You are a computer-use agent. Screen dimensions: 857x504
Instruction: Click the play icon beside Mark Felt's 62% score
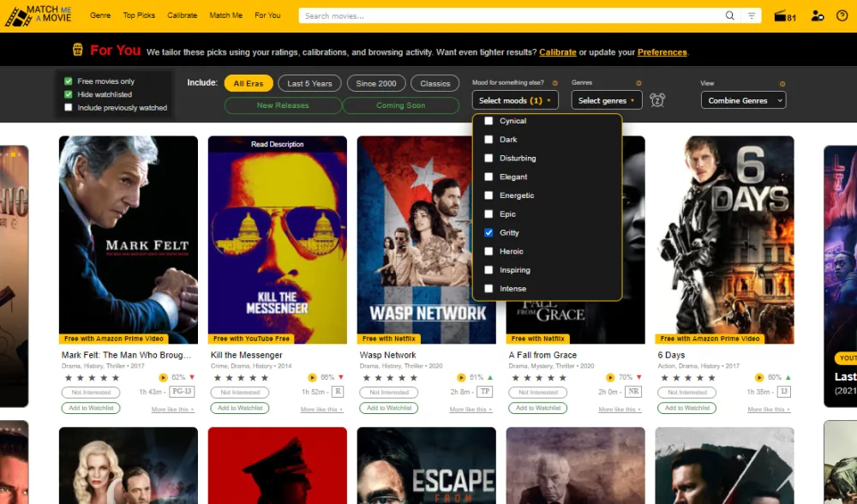pos(163,378)
